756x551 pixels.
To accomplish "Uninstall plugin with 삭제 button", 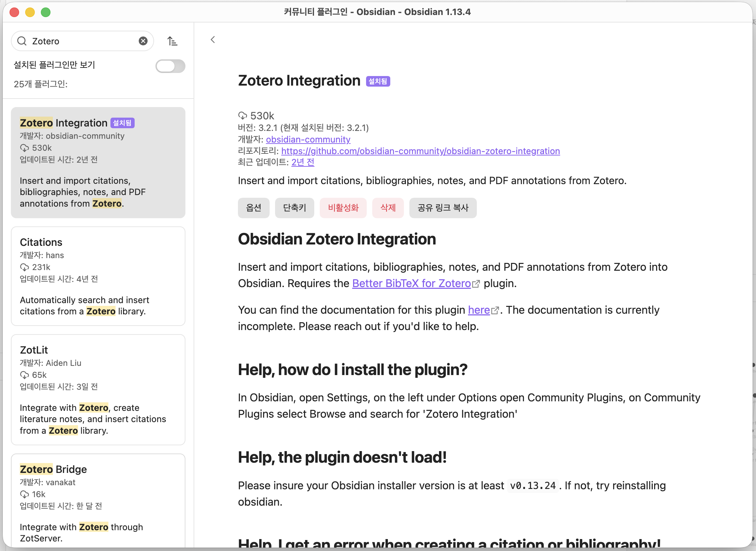I will (x=388, y=208).
